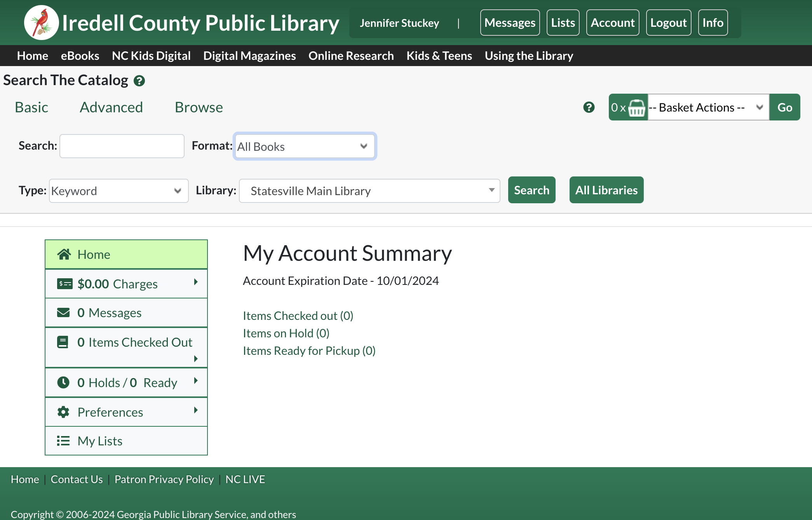This screenshot has height=520, width=812.
Task: Click the clock icon for holds
Action: point(63,382)
